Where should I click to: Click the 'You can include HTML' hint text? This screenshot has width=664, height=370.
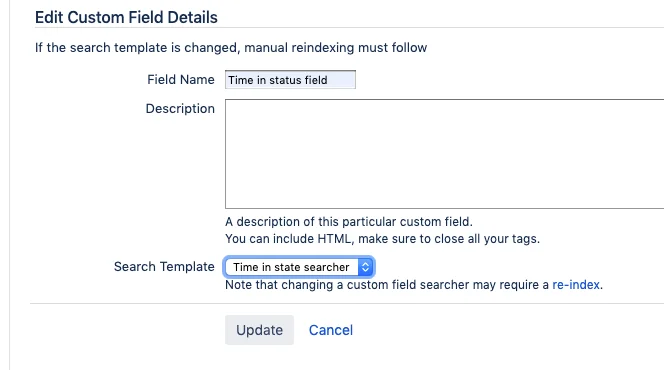[x=382, y=239]
